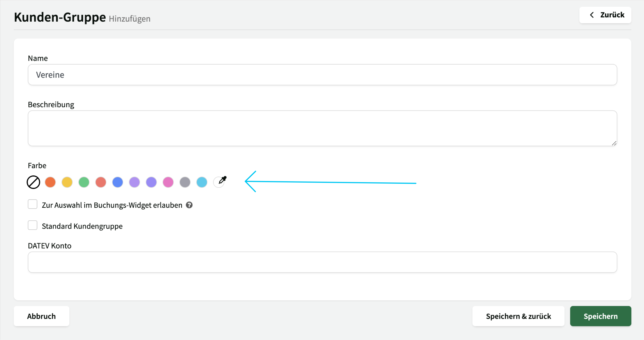Enable Zur Auswahl im Buchungs-Widget erlauben
Screen dimensions: 644x340
pyautogui.click(x=32, y=204)
